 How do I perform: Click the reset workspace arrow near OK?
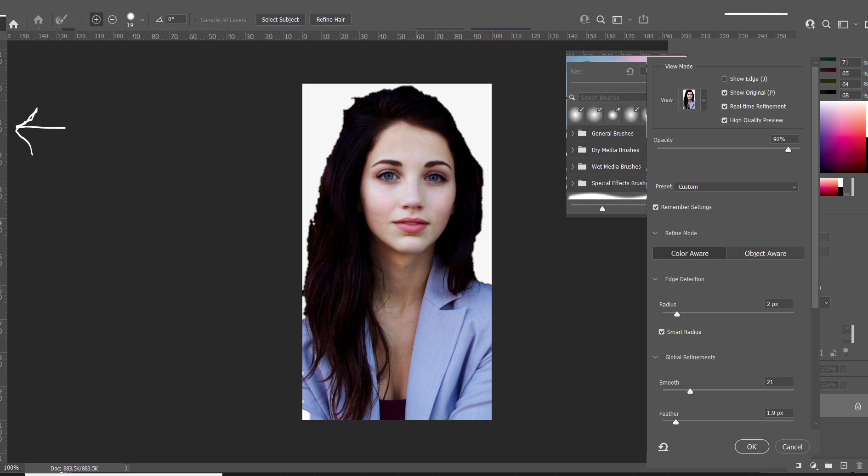(663, 447)
